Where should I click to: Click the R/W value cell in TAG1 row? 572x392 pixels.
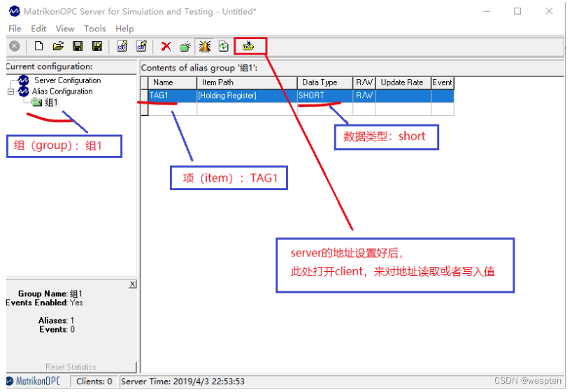(364, 96)
